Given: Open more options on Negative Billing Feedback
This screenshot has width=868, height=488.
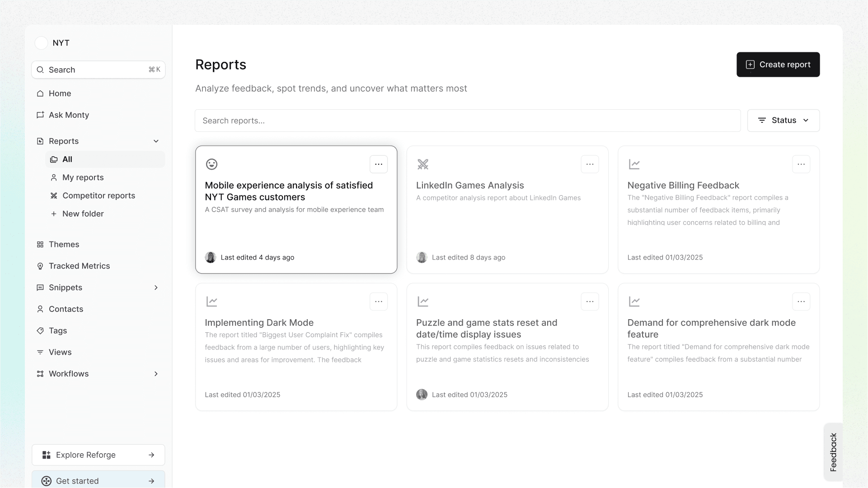Looking at the screenshot, I should [x=801, y=164].
